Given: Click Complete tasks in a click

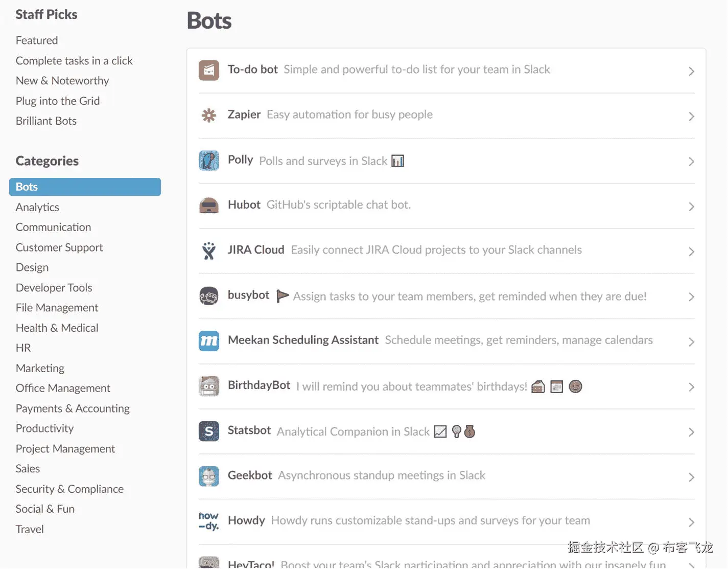Looking at the screenshot, I should click(x=74, y=61).
